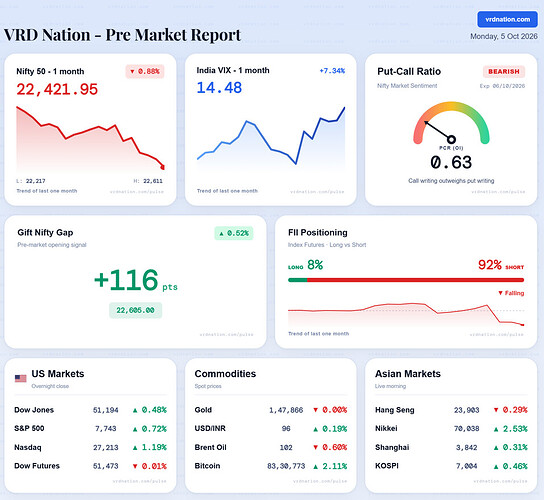
Task: Click the Shanghai value 3,842
Action: [467, 448]
